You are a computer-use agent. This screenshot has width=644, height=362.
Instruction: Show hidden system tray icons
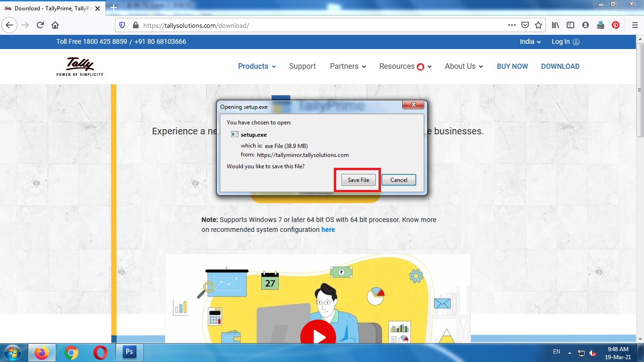point(570,353)
